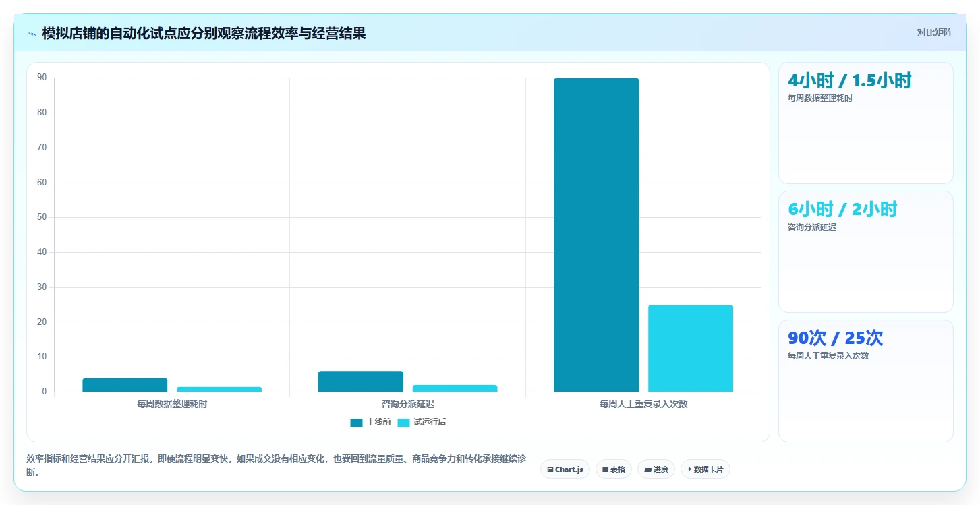Click the 试运行后 bar for 咨询分派延迟

tap(455, 388)
